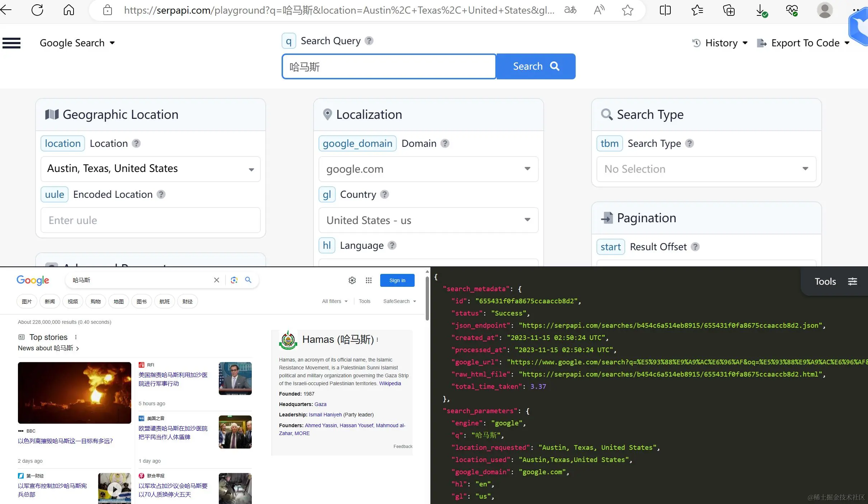Image resolution: width=868 pixels, height=504 pixels.
Task: Click the Sign in button
Action: point(397,280)
